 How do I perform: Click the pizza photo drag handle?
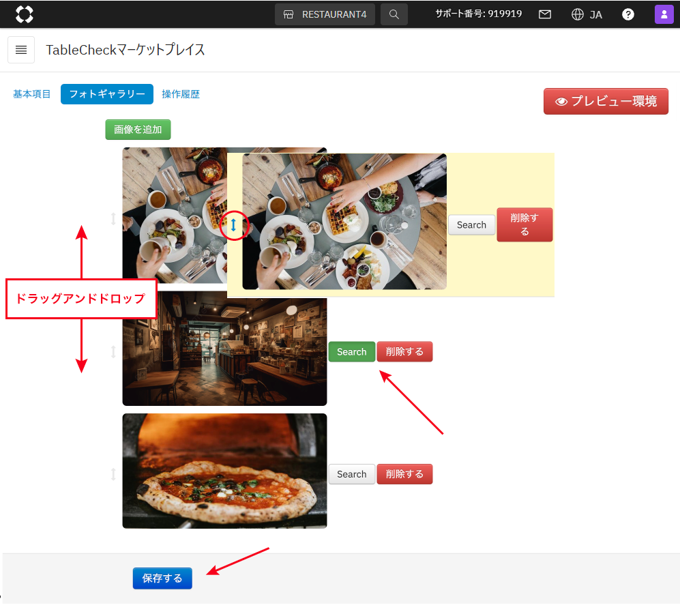(x=113, y=473)
